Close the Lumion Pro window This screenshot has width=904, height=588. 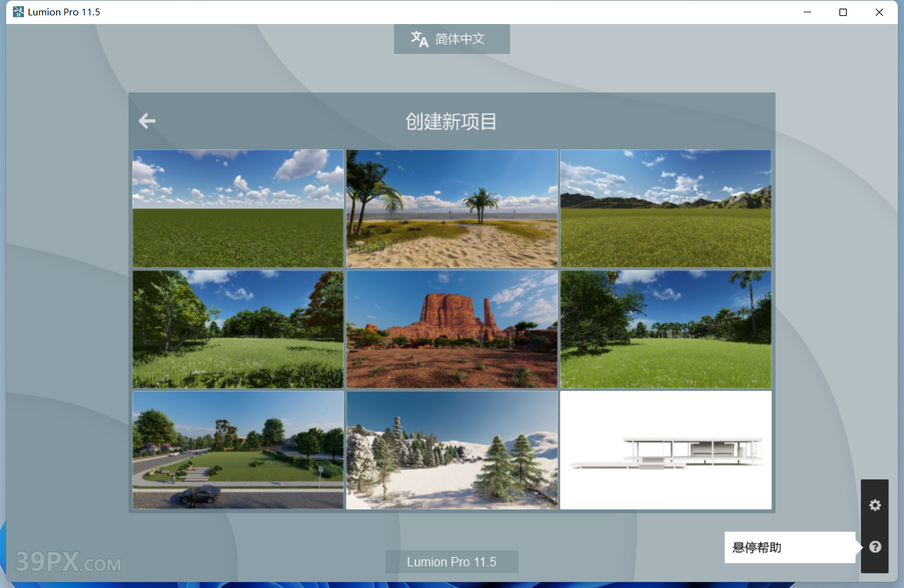[879, 12]
